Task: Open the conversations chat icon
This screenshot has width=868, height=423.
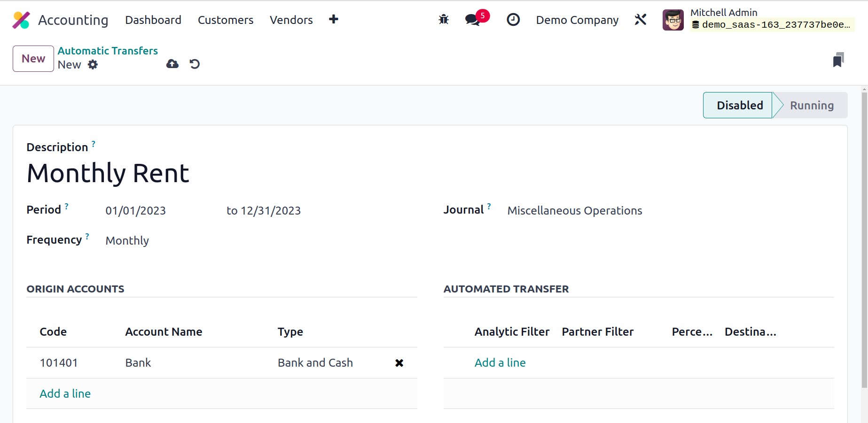Action: point(472,20)
